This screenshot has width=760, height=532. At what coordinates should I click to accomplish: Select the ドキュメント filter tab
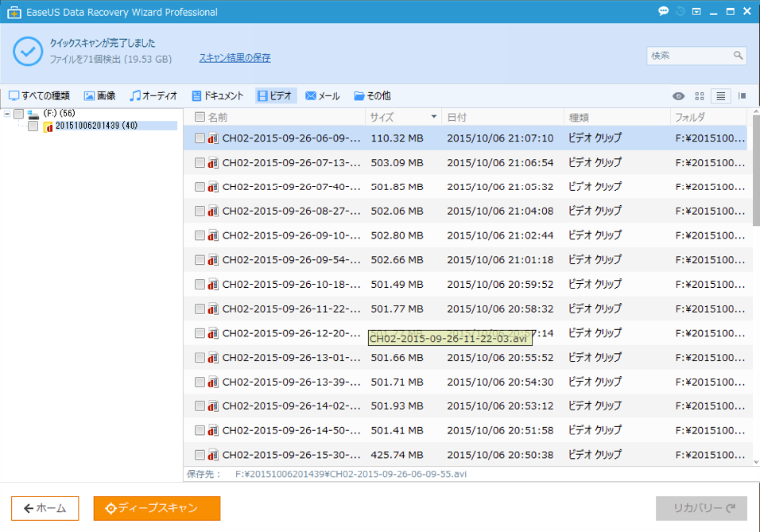coord(218,96)
